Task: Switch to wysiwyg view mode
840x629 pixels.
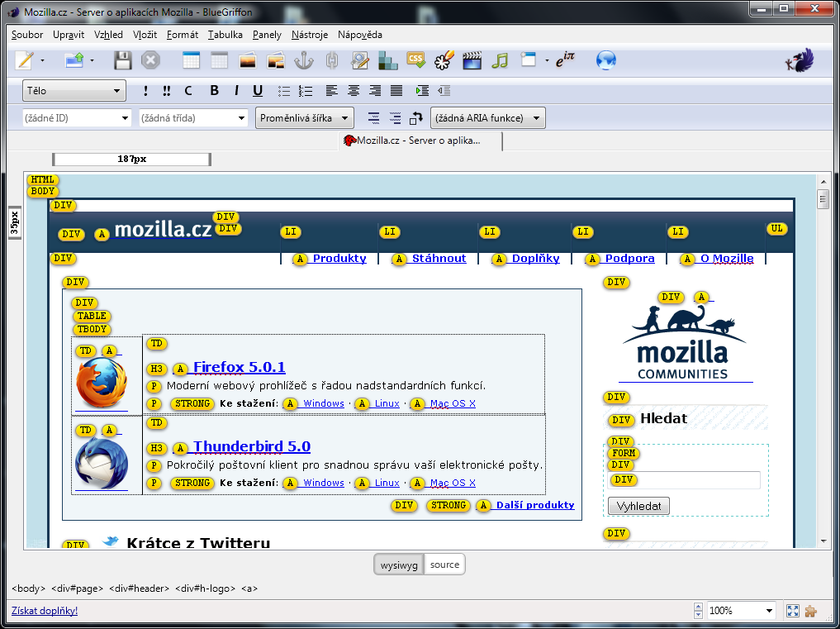Action: (399, 565)
